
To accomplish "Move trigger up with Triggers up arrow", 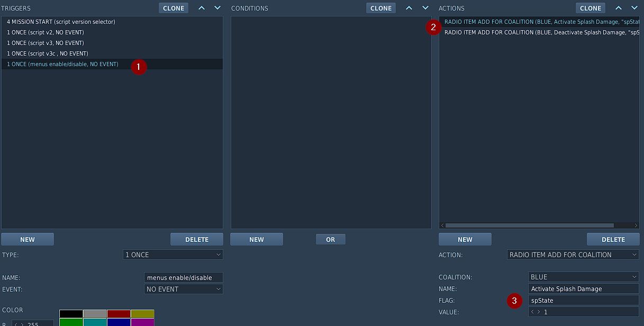I will [x=202, y=8].
